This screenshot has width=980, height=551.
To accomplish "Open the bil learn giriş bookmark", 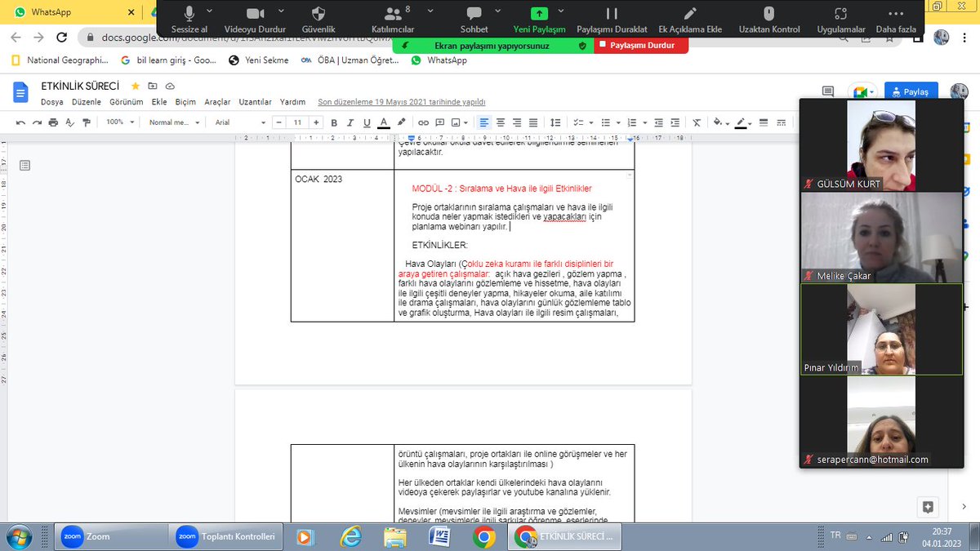I will pos(168,60).
